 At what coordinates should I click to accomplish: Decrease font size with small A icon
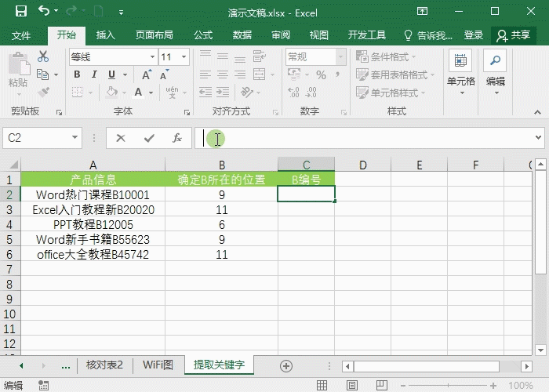[164, 74]
